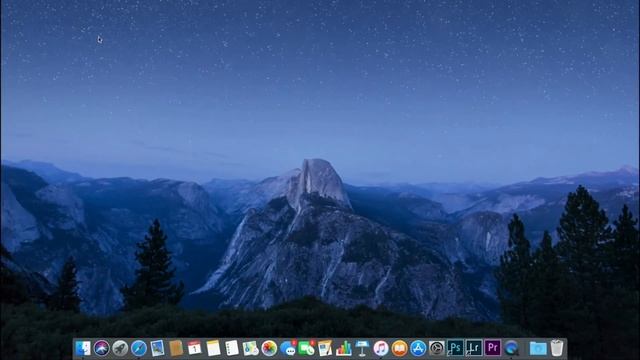Launch Siri from the Dock
The image size is (640, 360).
[x=102, y=348]
